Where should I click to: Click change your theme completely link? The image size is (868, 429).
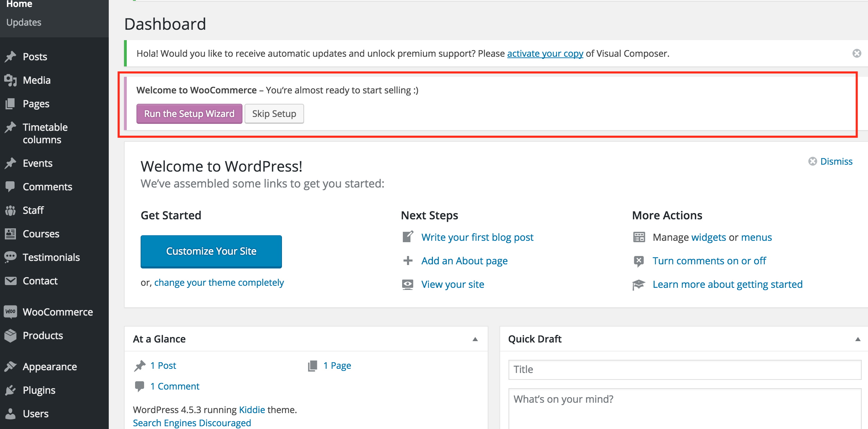(x=219, y=283)
